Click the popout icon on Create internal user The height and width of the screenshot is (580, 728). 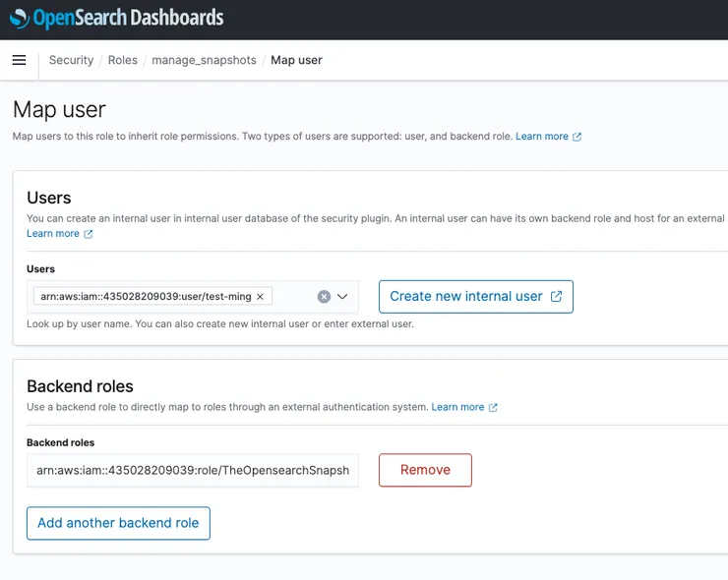pos(557,296)
